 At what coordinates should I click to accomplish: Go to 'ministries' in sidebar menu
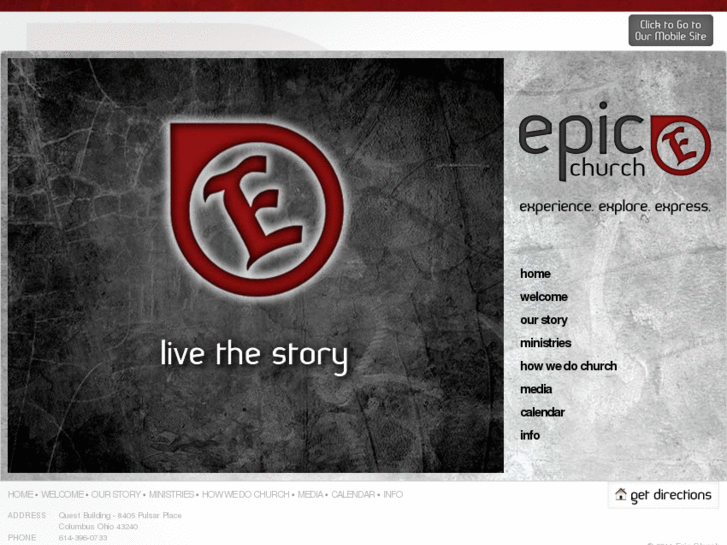545,343
